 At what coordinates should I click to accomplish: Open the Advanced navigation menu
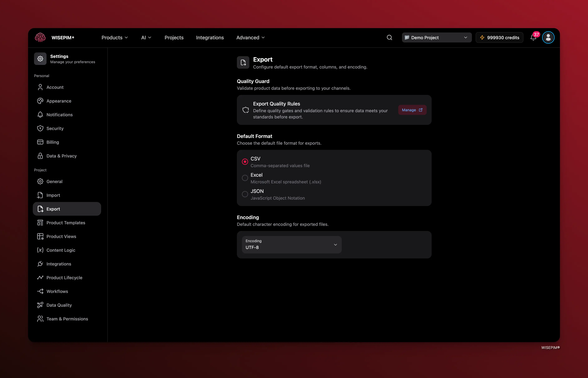(250, 38)
